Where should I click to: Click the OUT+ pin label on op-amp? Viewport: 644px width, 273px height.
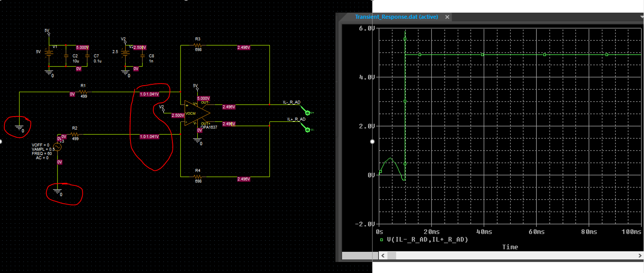point(205,123)
